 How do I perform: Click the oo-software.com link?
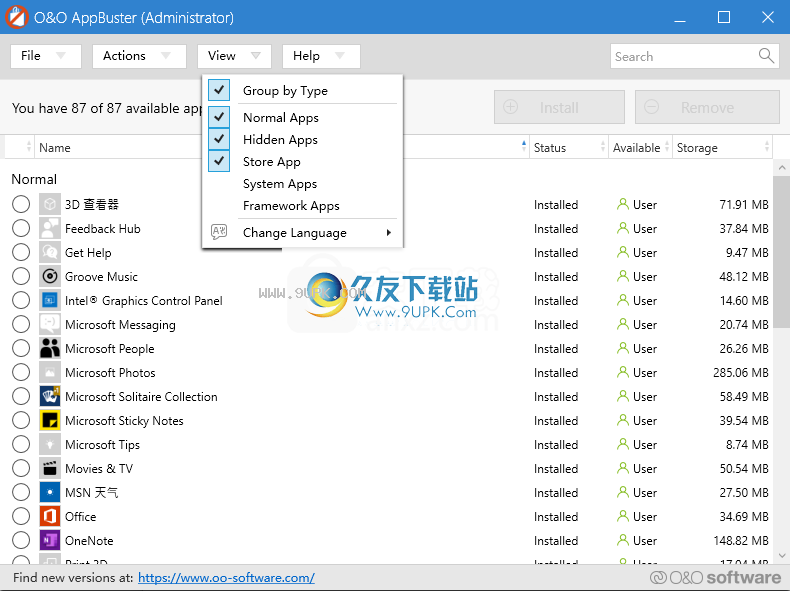click(226, 577)
